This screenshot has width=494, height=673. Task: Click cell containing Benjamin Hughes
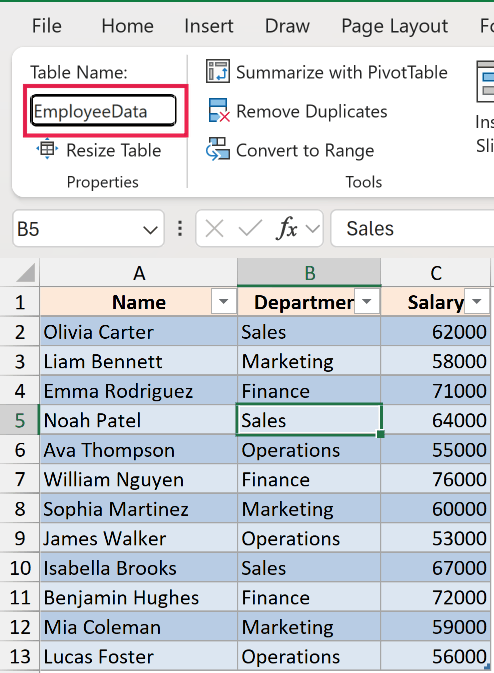[138, 597]
